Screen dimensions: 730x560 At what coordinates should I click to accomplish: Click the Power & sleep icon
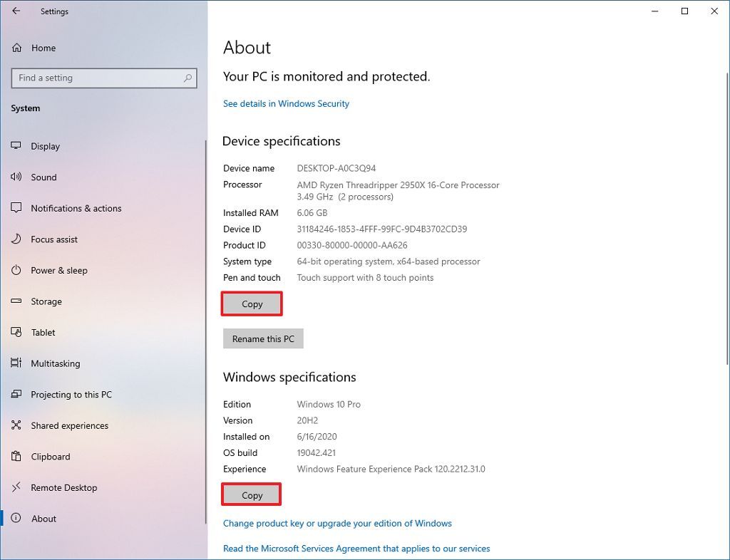pyautogui.click(x=16, y=270)
